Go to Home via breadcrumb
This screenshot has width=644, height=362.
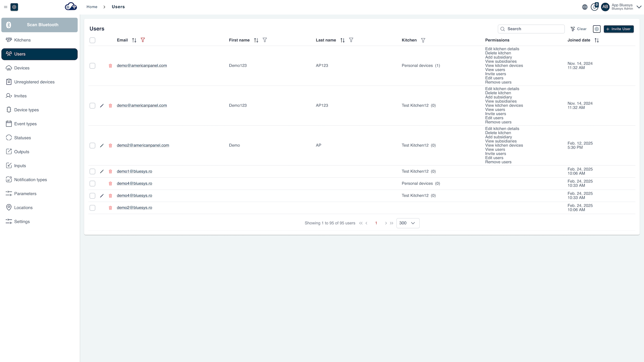tap(92, 7)
